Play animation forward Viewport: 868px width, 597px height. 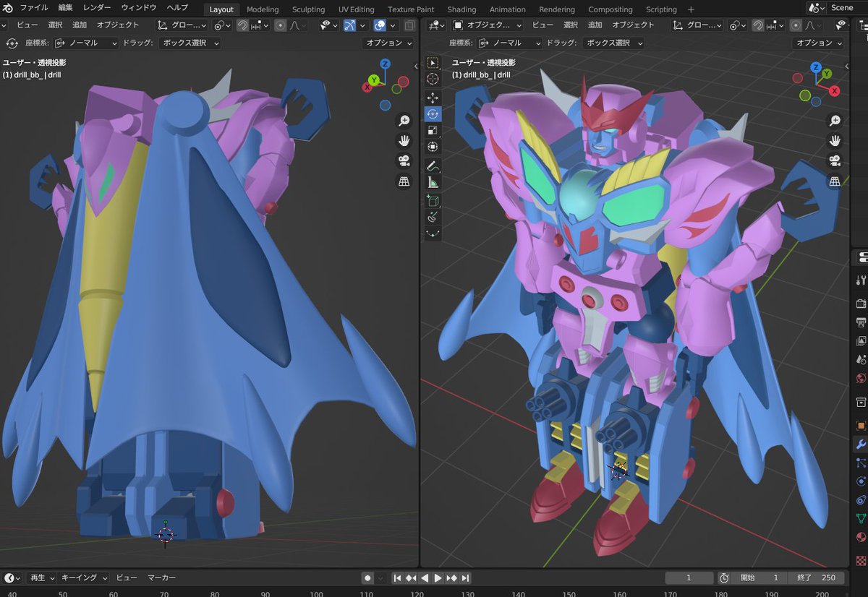point(438,578)
